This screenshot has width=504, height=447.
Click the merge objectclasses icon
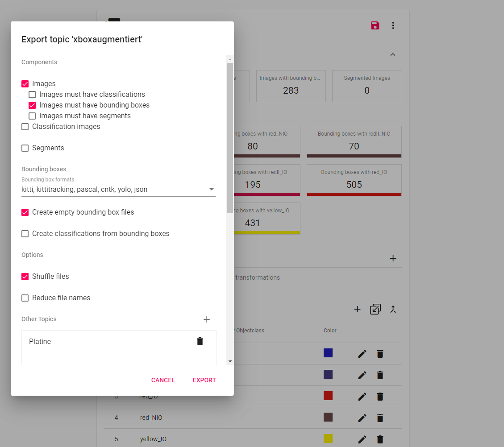(x=393, y=309)
